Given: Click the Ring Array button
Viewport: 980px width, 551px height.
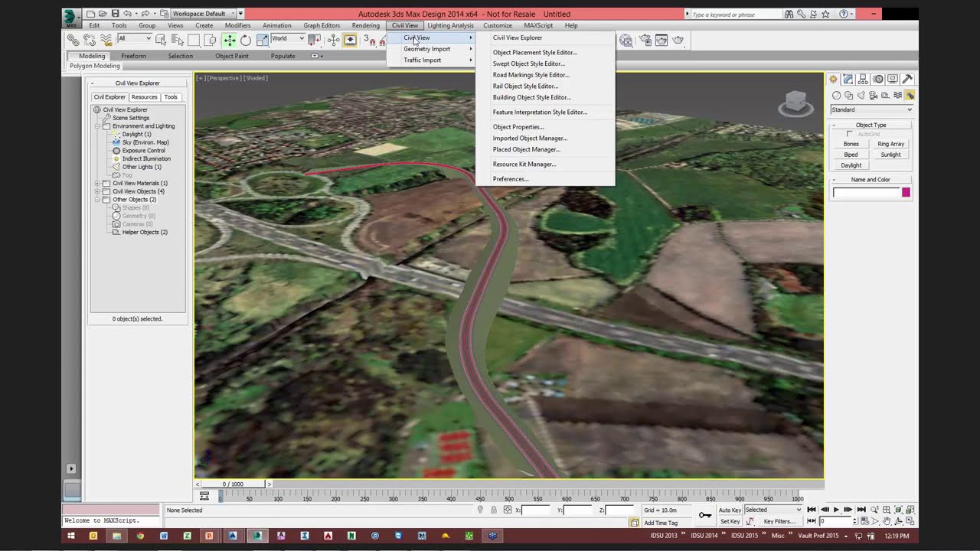Looking at the screenshot, I should tap(890, 144).
